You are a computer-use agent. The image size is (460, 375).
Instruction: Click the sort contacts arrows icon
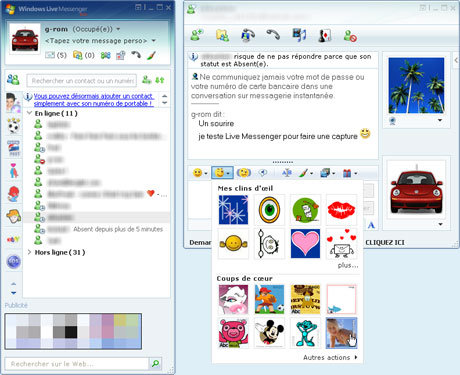click(160, 80)
